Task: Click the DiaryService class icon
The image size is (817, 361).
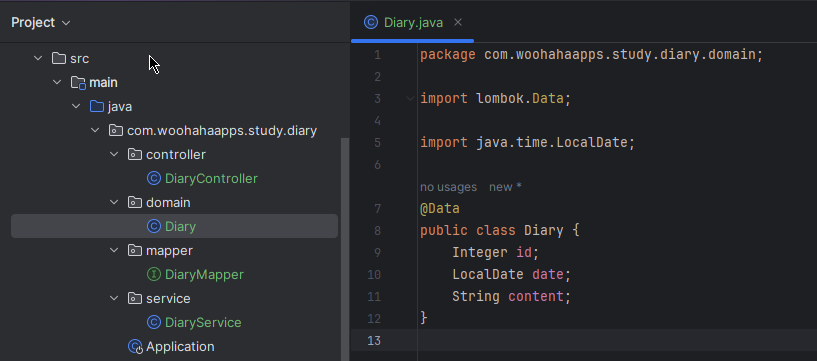Action: [x=154, y=322]
